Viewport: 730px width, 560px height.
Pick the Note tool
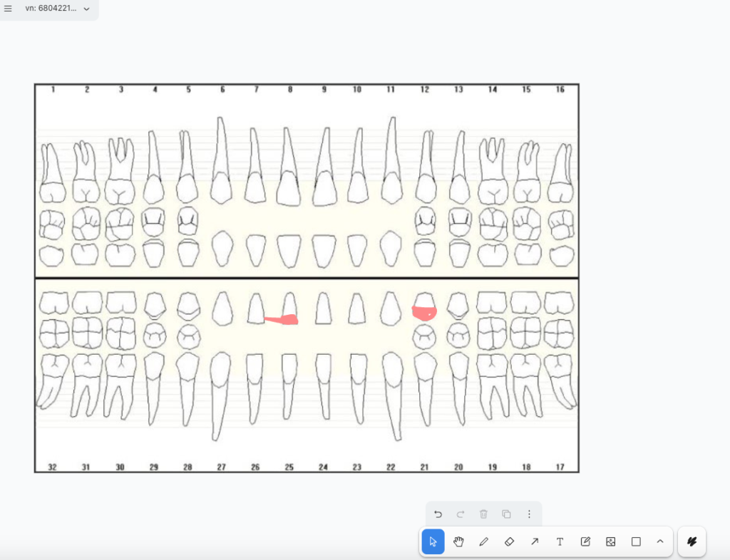tap(585, 541)
